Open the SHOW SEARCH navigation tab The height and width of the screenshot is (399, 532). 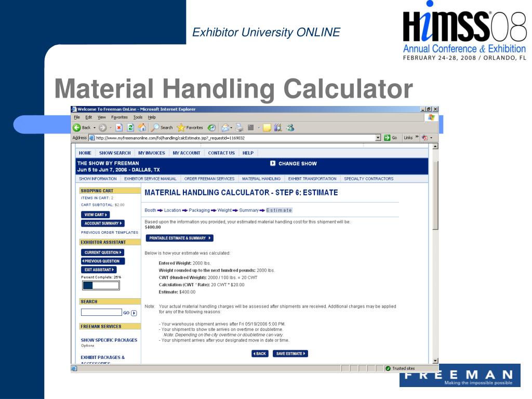pyautogui.click(x=115, y=153)
